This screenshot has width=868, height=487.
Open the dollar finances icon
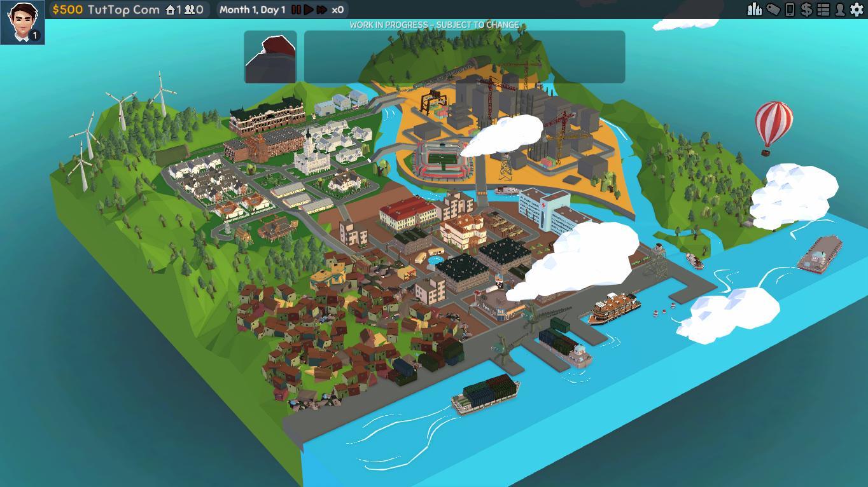pos(806,10)
